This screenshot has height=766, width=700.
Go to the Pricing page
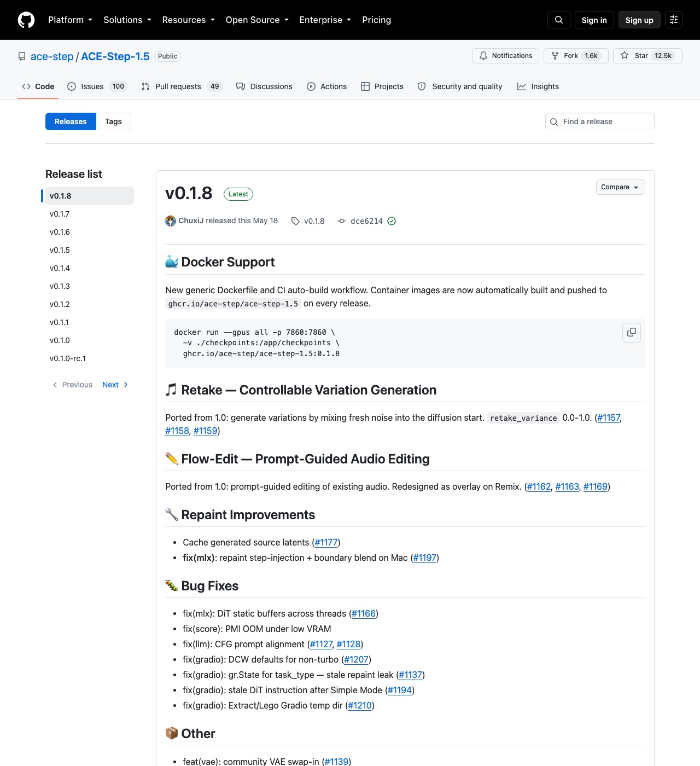(376, 20)
